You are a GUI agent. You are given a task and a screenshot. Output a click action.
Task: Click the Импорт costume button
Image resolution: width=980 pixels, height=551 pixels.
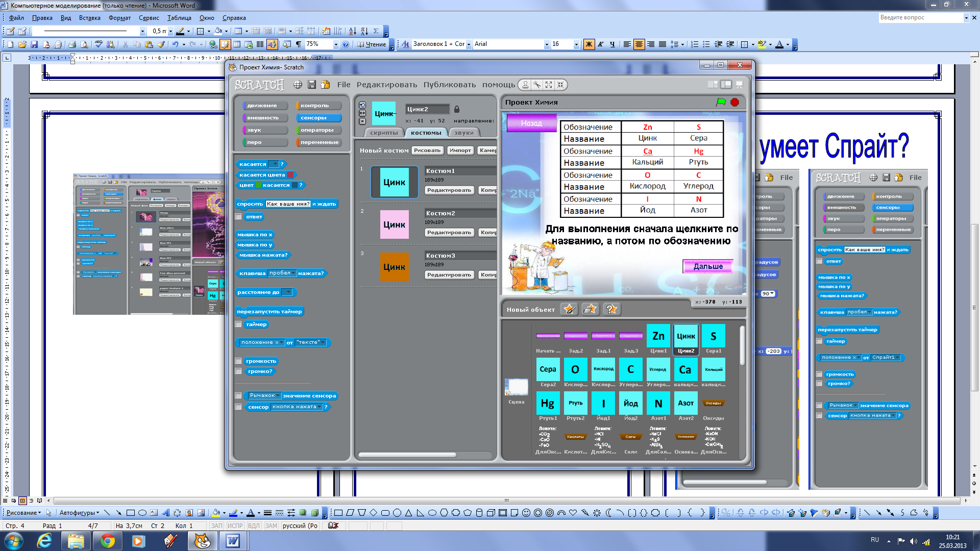(x=460, y=151)
